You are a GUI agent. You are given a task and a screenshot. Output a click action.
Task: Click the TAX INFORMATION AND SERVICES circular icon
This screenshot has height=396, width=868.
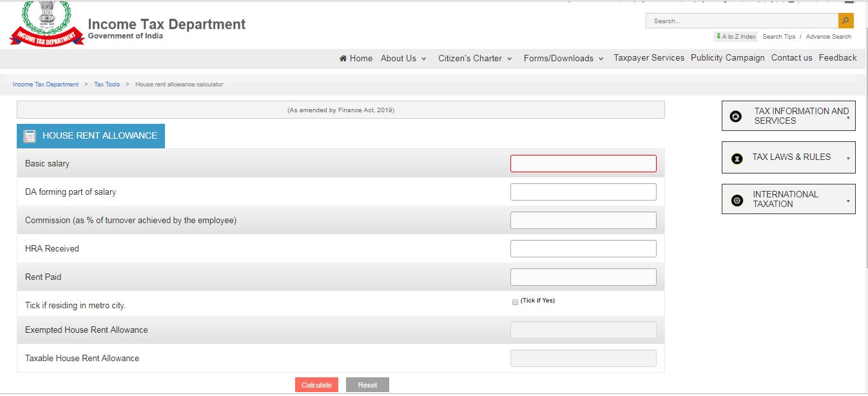point(735,116)
